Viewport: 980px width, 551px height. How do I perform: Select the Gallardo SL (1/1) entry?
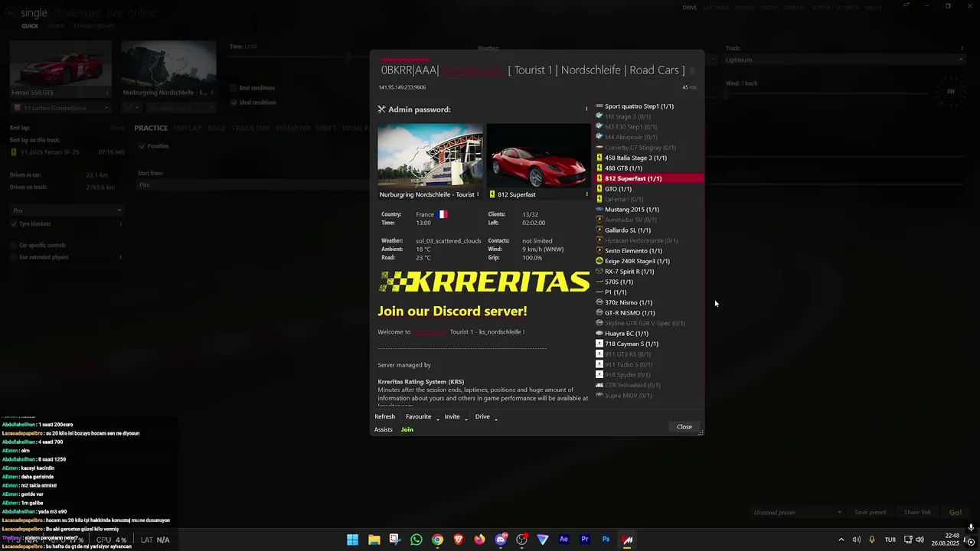point(649,230)
